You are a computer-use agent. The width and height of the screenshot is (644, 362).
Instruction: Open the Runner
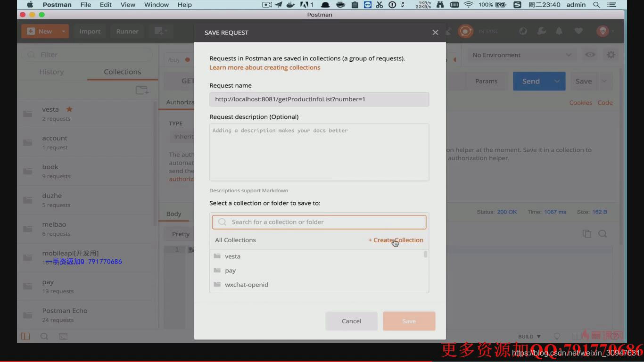click(x=127, y=31)
